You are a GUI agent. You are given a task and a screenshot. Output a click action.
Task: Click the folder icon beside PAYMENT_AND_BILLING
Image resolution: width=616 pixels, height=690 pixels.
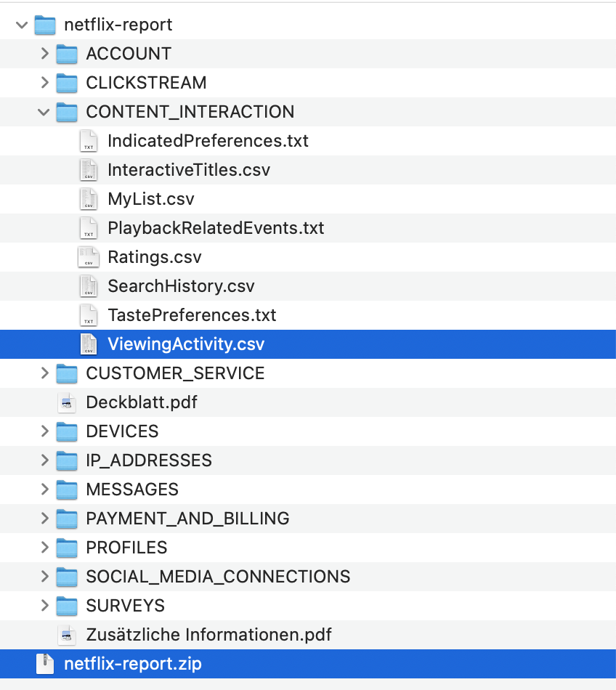pyautogui.click(x=68, y=519)
